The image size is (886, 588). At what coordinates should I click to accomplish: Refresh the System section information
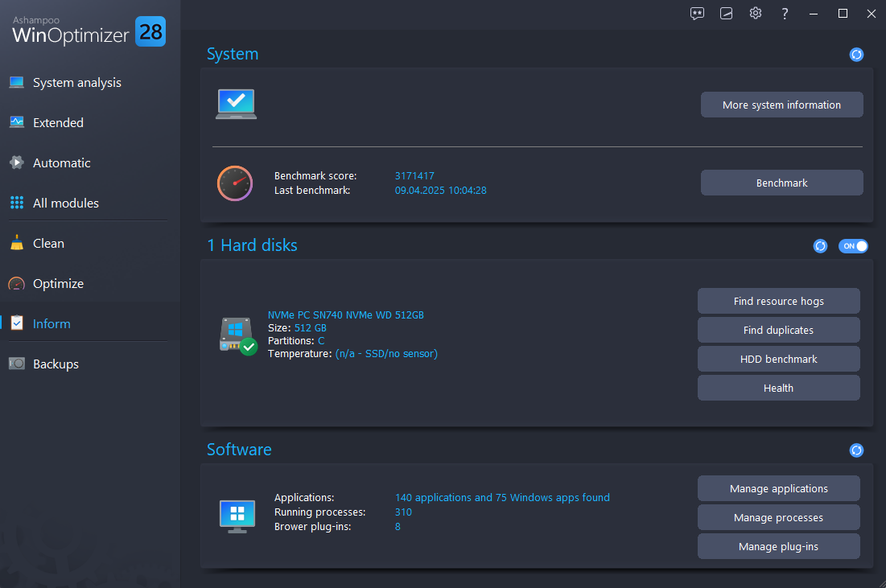(x=856, y=55)
